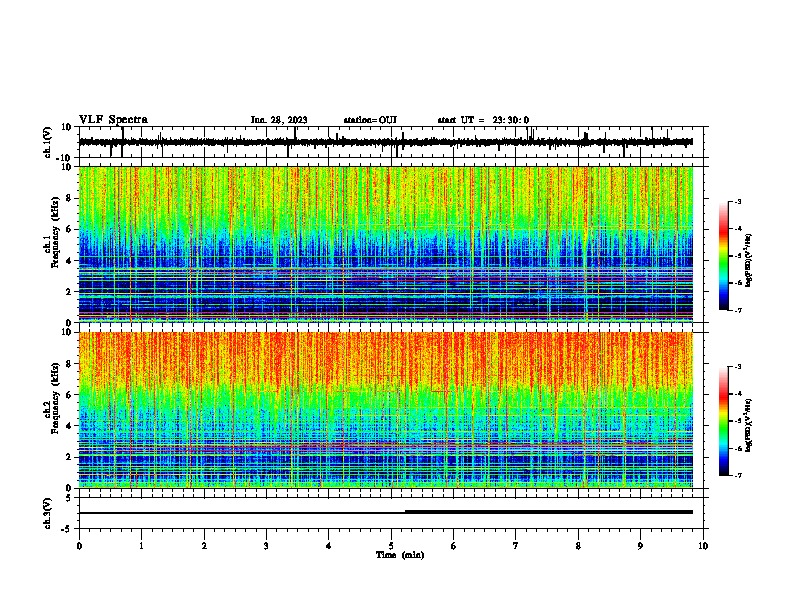
Task: Click the "VLF Spectra" plot title
Action: 113,120
